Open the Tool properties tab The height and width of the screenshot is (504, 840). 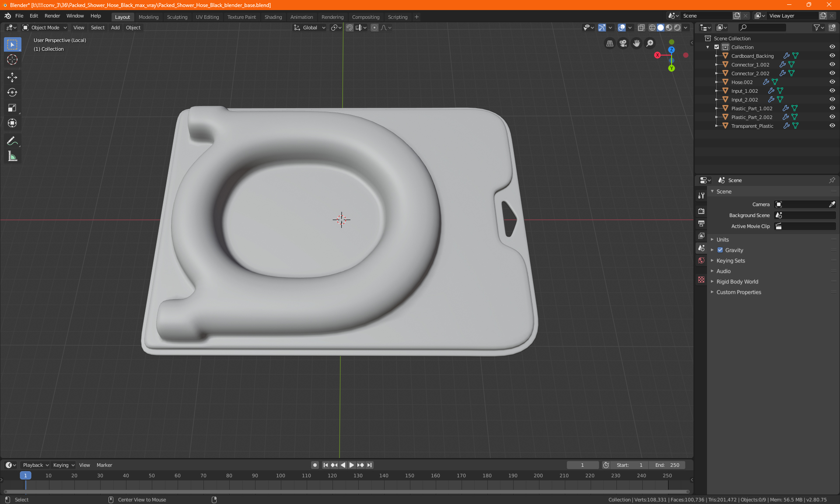(701, 196)
